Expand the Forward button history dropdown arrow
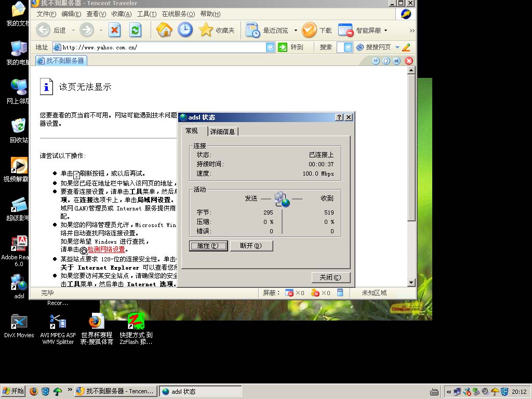 pyautogui.click(x=101, y=30)
